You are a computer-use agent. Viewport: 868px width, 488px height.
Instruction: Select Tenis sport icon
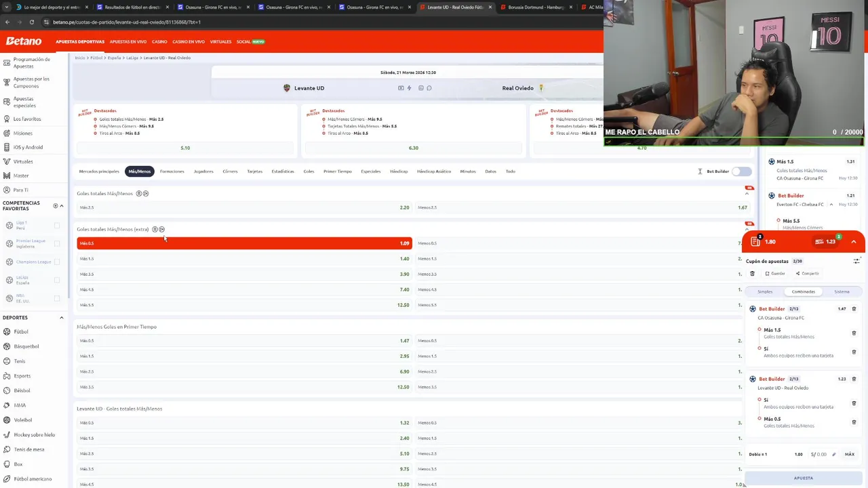[7, 361]
